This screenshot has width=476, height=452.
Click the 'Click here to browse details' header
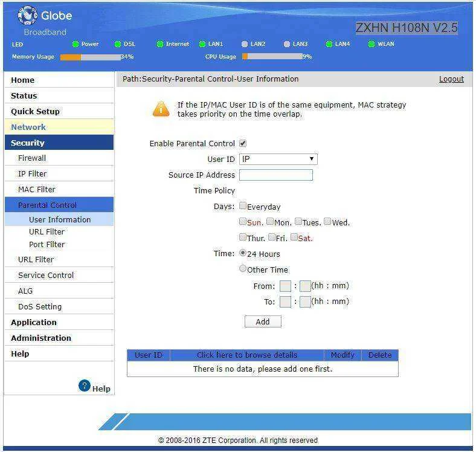[247, 355]
